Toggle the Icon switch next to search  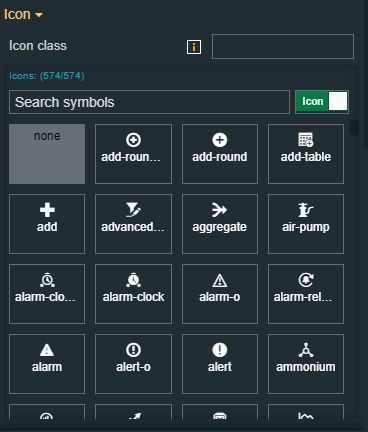[x=322, y=102]
